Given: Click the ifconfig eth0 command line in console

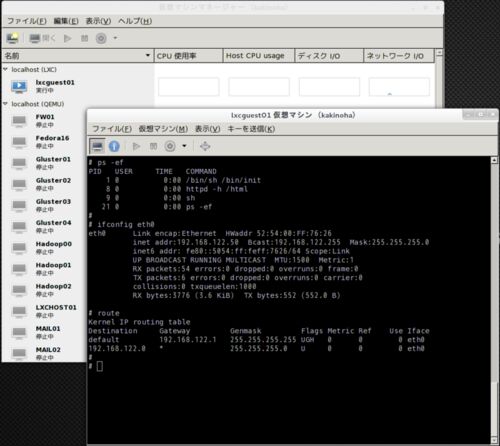Looking at the screenshot, I should (x=121, y=224).
